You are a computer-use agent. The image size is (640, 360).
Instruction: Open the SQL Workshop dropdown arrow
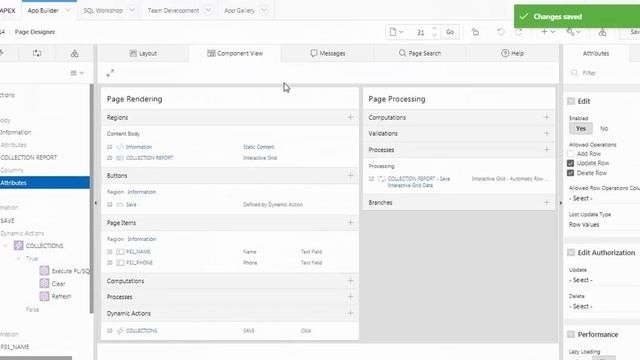(x=132, y=10)
